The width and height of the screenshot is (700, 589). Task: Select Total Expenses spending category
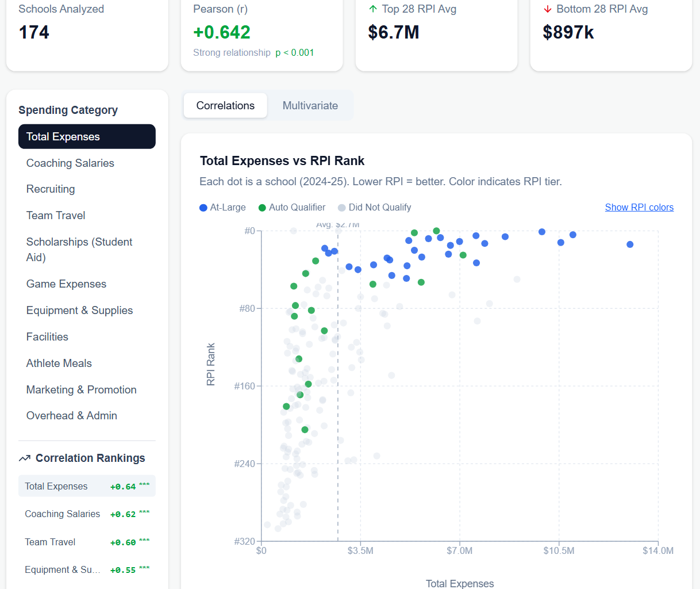point(87,137)
